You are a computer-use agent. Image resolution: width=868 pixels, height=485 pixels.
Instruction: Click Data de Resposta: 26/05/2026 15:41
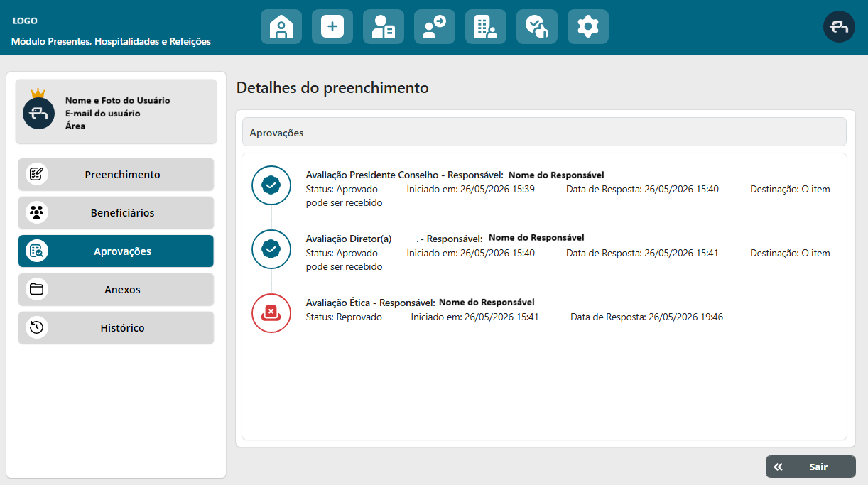pos(642,254)
